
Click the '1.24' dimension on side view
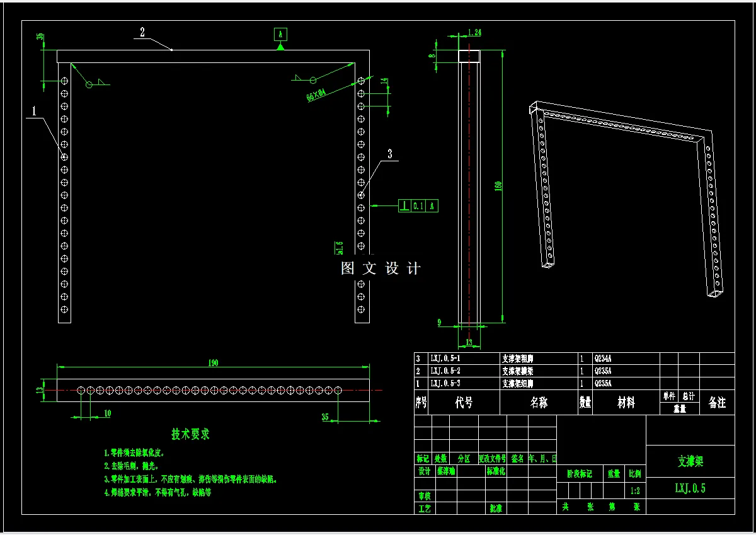pos(474,32)
